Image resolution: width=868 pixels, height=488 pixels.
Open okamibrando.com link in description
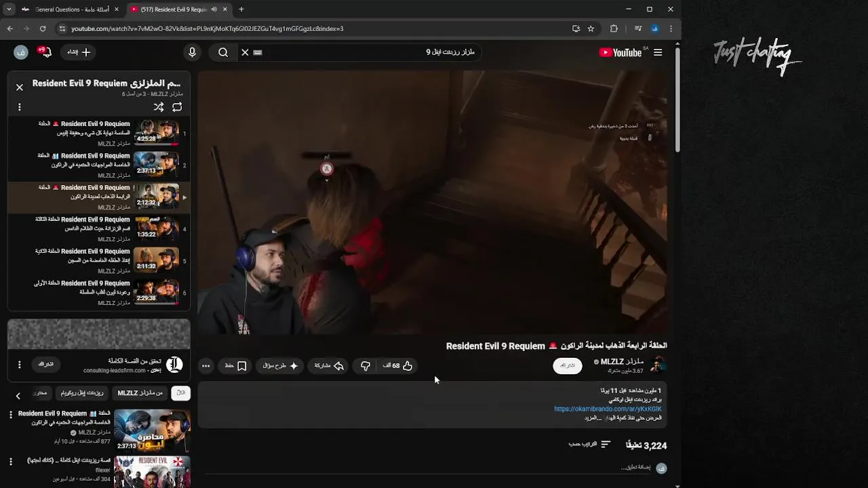[x=608, y=409]
